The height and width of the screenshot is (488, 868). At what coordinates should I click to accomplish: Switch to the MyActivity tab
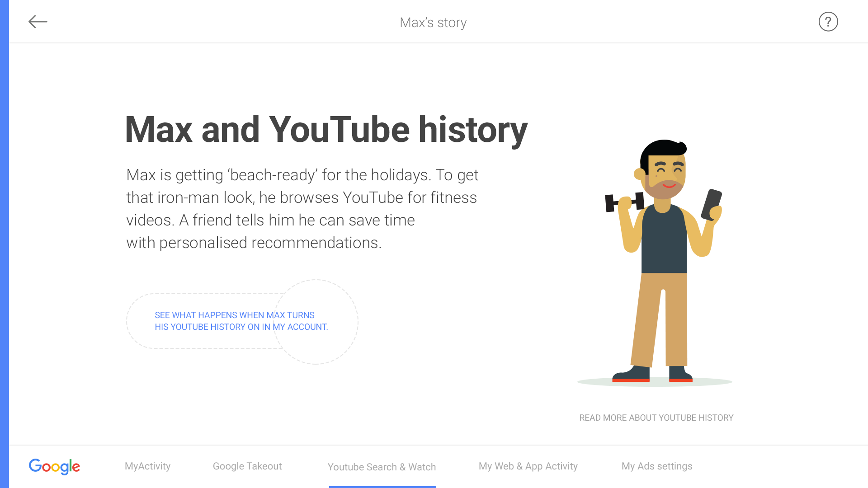[147, 466]
